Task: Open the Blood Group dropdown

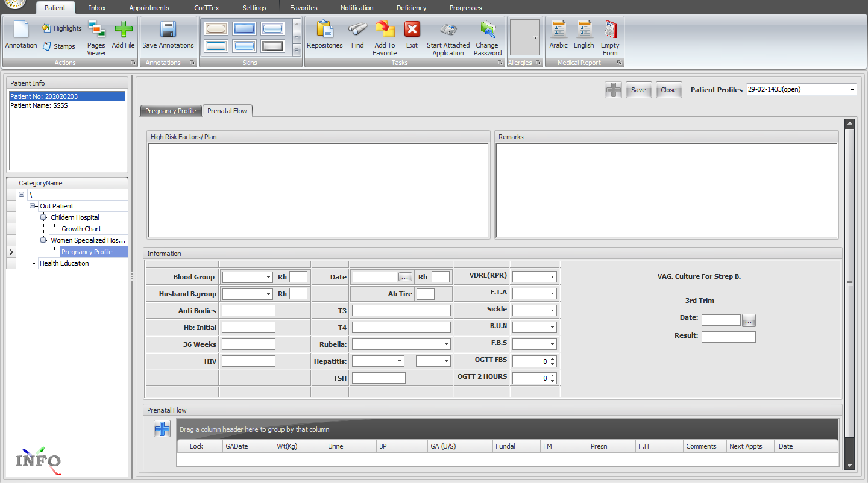Action: point(268,278)
